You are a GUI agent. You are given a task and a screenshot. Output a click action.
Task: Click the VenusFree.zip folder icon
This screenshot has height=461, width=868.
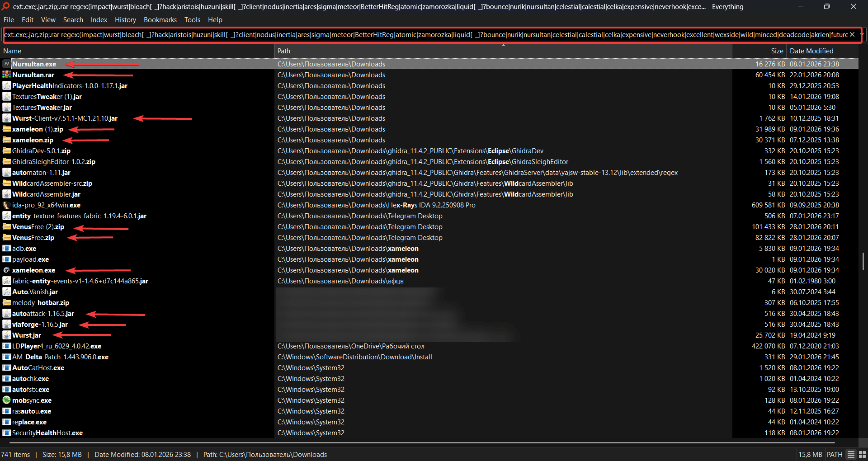(x=7, y=238)
